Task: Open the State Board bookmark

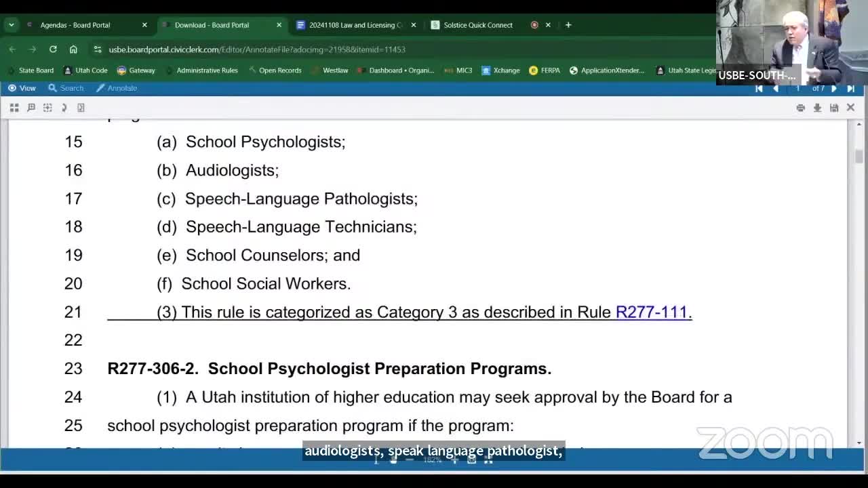Action: (30, 70)
